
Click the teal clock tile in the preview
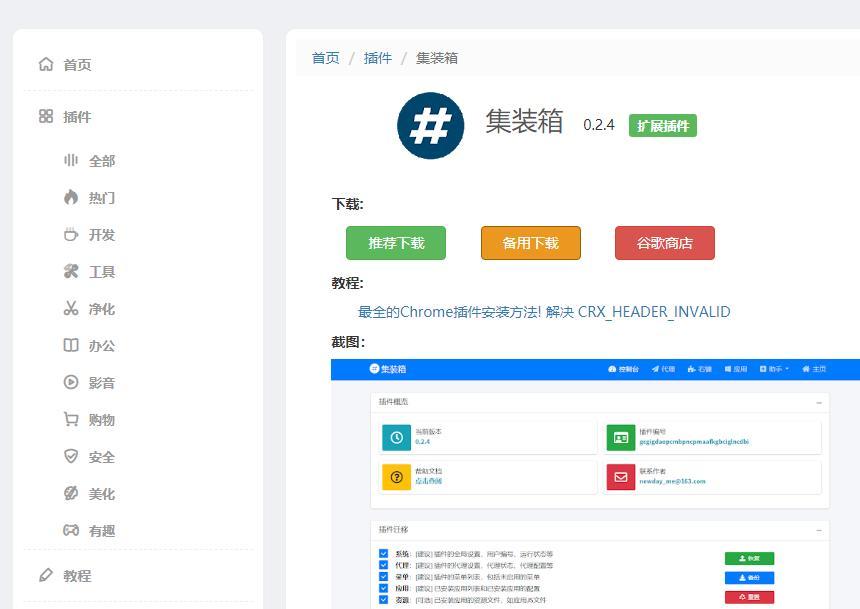[397, 437]
